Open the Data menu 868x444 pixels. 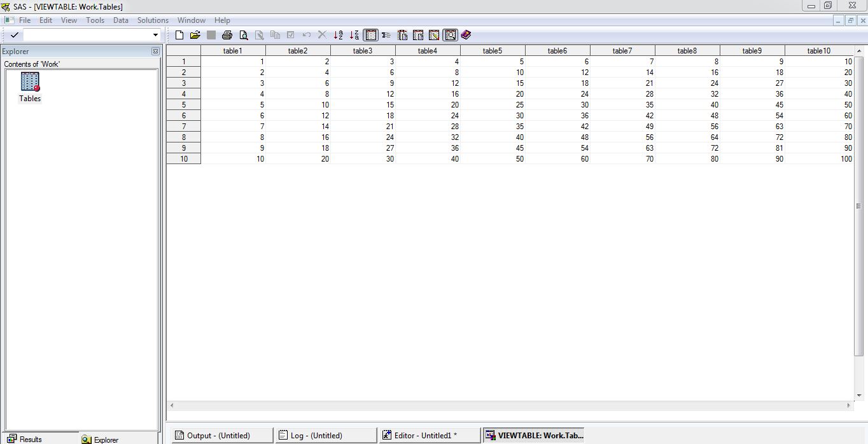pos(120,20)
